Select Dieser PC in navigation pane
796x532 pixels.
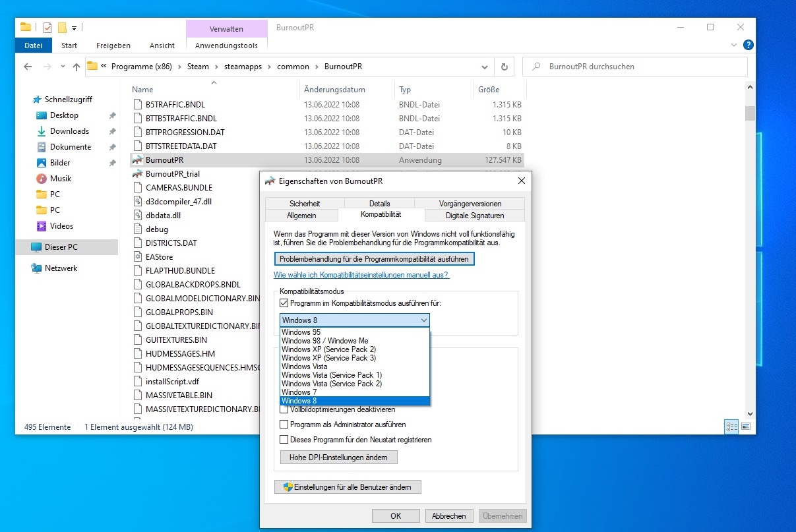(67, 247)
